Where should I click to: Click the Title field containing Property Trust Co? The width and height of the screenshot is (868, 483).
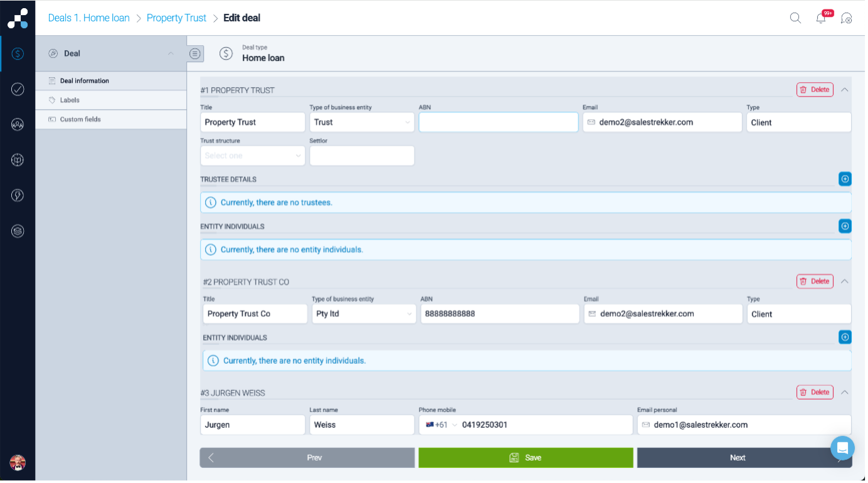(x=255, y=314)
